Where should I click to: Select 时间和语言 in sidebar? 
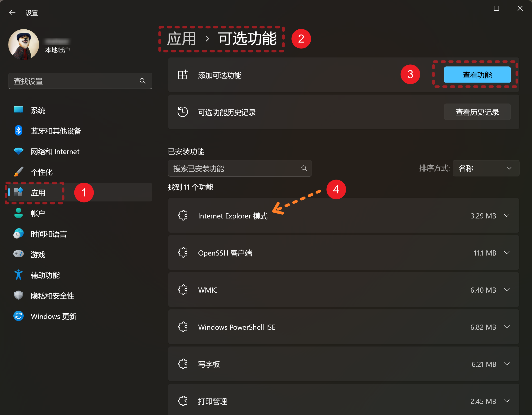pyautogui.click(x=49, y=234)
